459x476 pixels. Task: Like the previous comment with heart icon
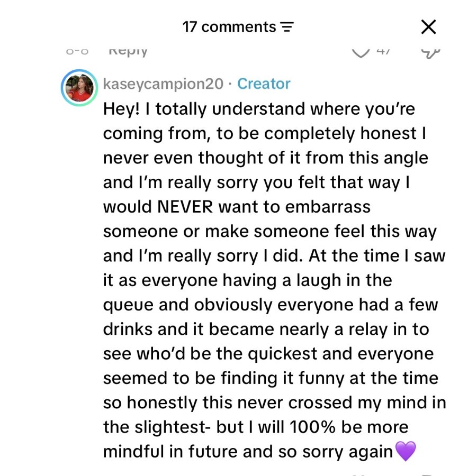tap(361, 53)
